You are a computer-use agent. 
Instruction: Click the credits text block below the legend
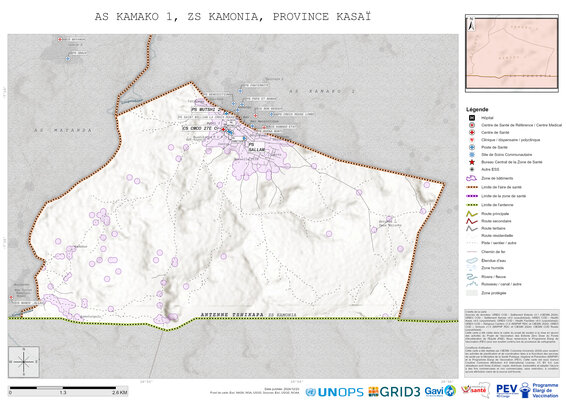[512, 343]
